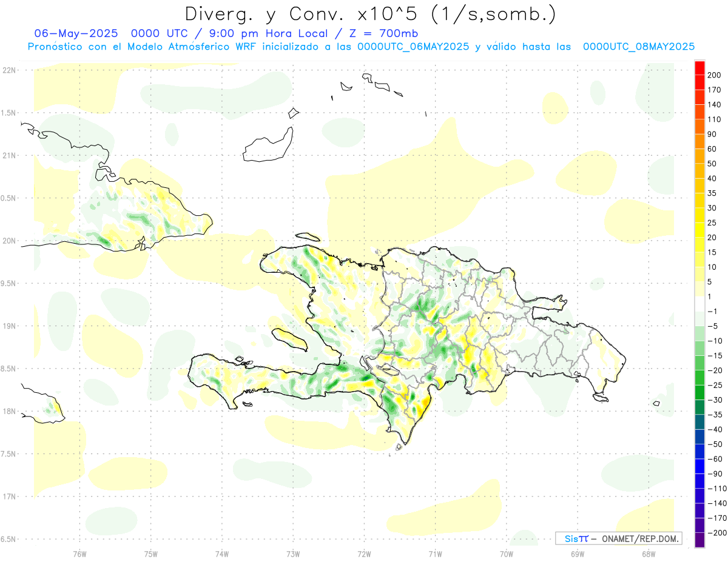Click the latitude label '7.5N'
This screenshot has height=562, width=728.
coord(8,454)
